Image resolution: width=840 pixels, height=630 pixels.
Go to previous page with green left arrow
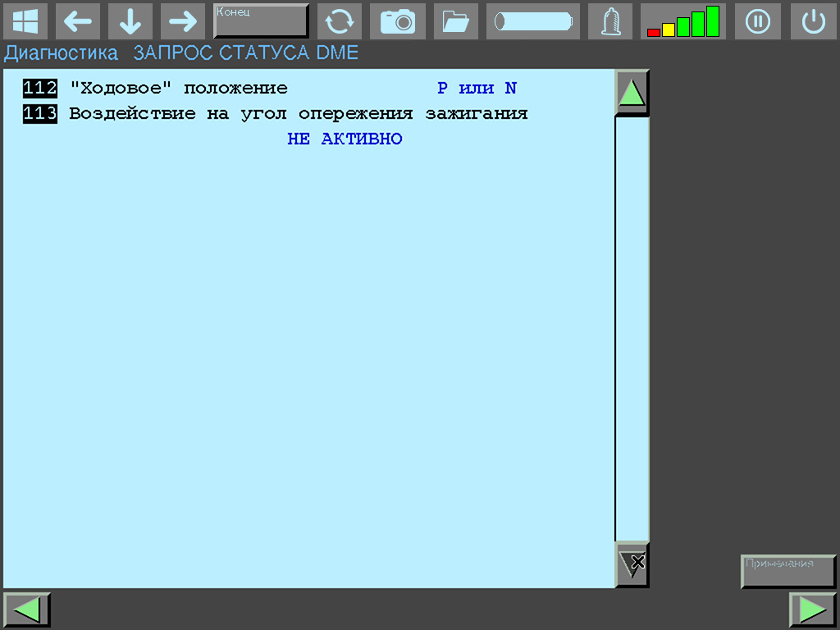[x=27, y=609]
